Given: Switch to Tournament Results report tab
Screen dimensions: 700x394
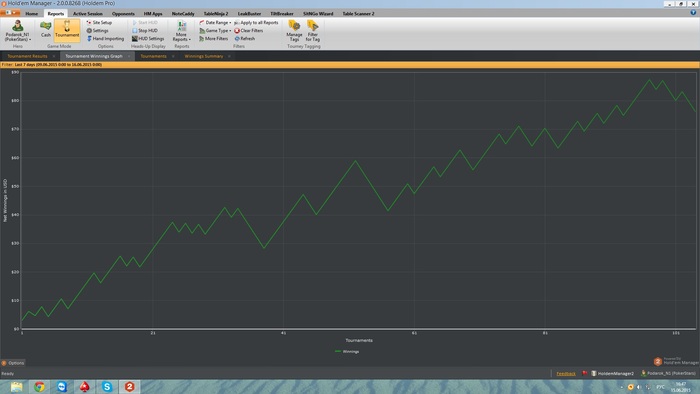Looking at the screenshot, I should pos(27,56).
